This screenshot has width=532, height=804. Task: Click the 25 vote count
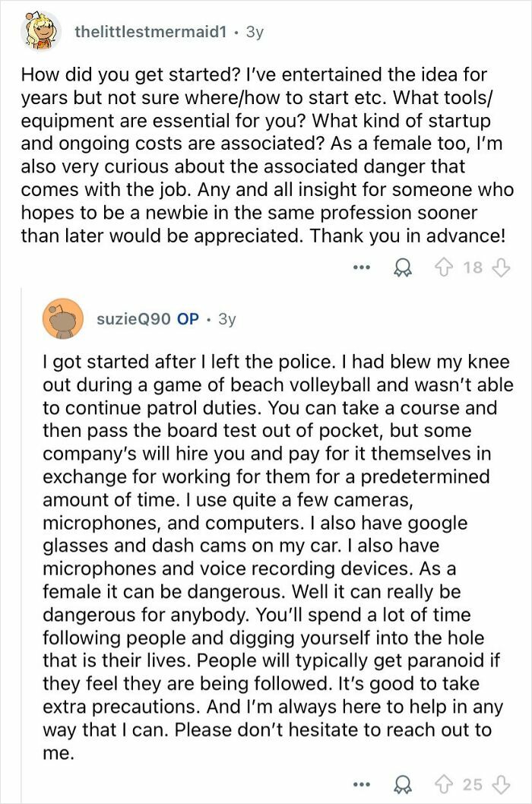(x=473, y=784)
